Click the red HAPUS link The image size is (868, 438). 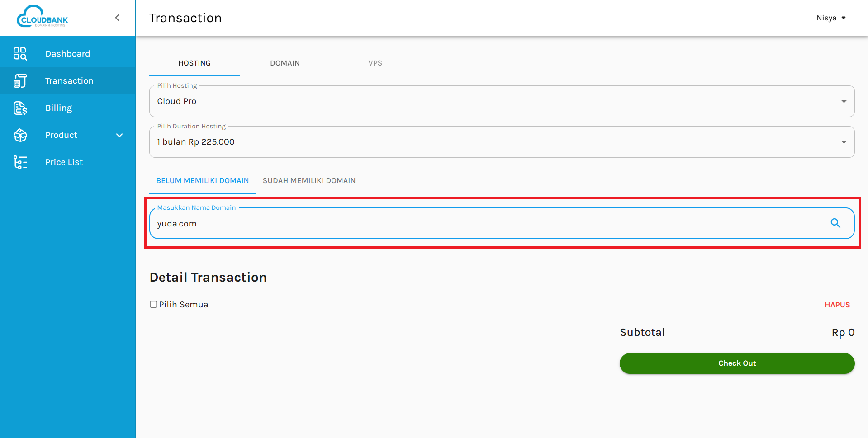pyautogui.click(x=837, y=305)
